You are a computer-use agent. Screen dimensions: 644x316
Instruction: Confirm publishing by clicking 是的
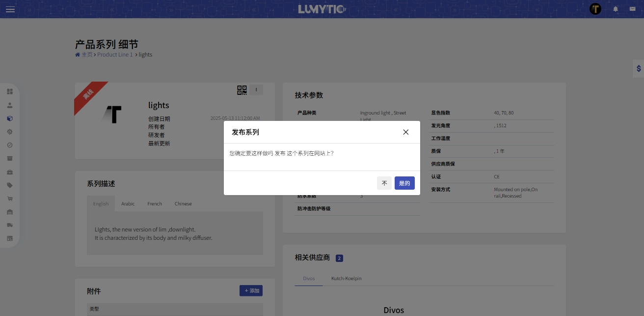pyautogui.click(x=404, y=183)
